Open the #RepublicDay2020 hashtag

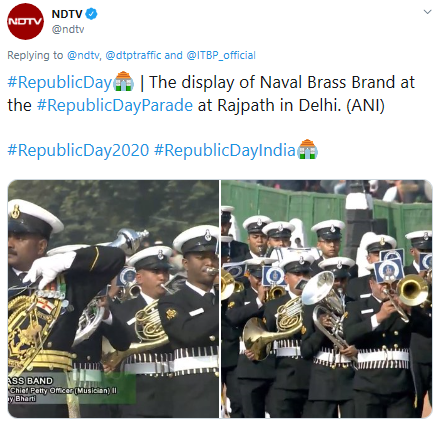click(x=78, y=150)
